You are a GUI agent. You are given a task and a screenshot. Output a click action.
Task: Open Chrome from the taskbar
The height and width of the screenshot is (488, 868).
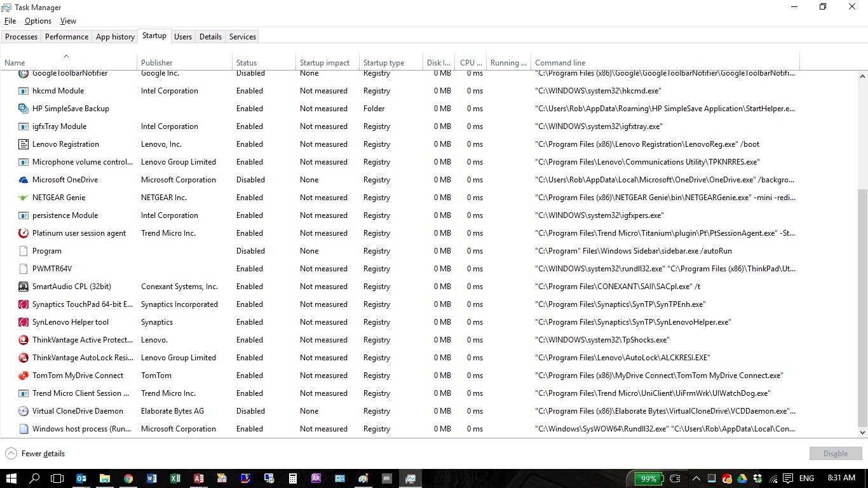[x=128, y=478]
